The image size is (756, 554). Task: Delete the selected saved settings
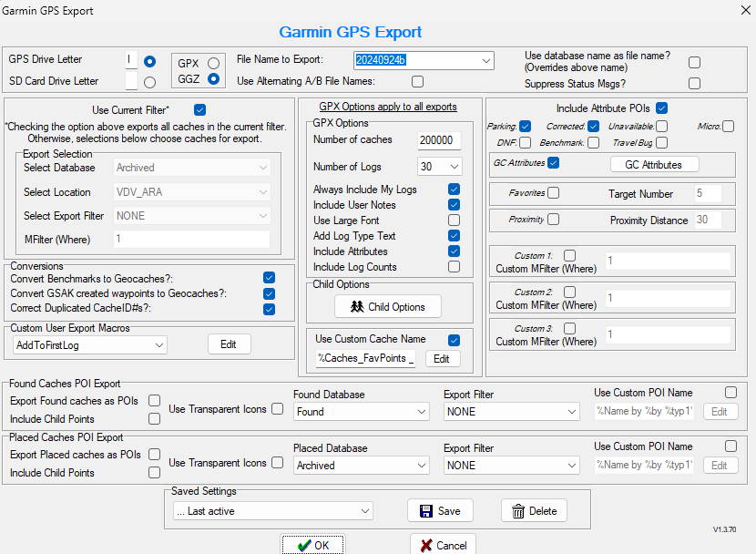(534, 511)
